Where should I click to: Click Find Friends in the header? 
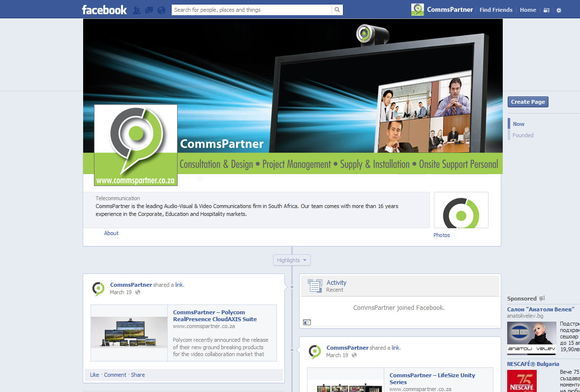tap(496, 10)
